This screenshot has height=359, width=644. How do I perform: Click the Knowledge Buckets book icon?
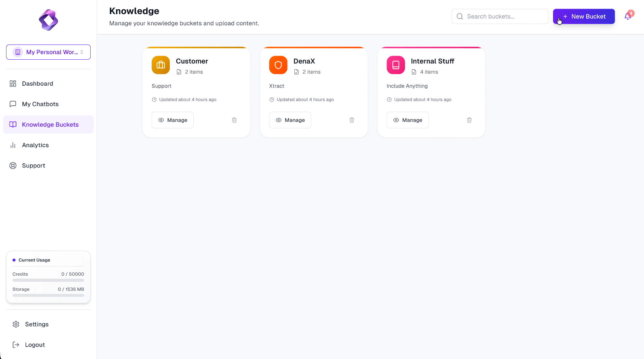pyautogui.click(x=13, y=124)
